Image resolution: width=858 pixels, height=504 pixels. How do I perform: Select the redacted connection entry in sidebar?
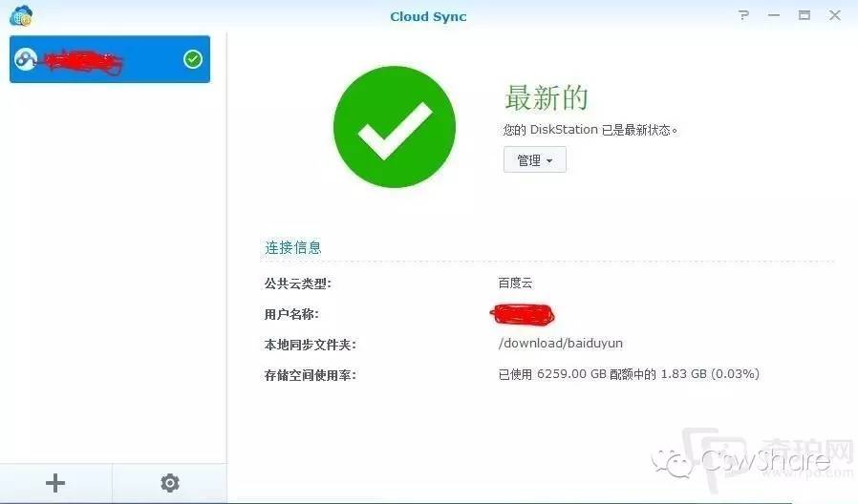click(x=110, y=59)
